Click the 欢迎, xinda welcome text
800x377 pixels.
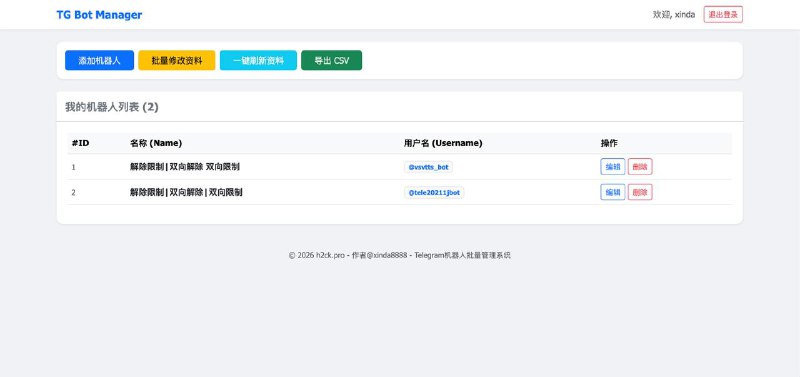coord(674,14)
